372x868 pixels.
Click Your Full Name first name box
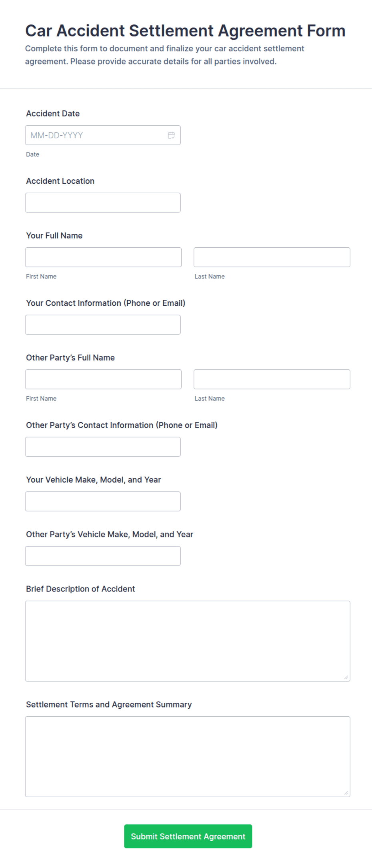coord(103,257)
